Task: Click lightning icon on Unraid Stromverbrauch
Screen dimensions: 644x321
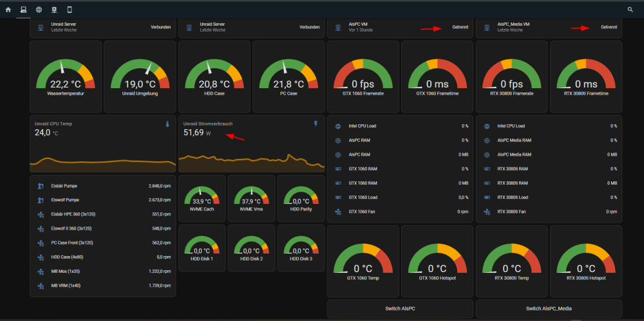Action: pyautogui.click(x=316, y=124)
